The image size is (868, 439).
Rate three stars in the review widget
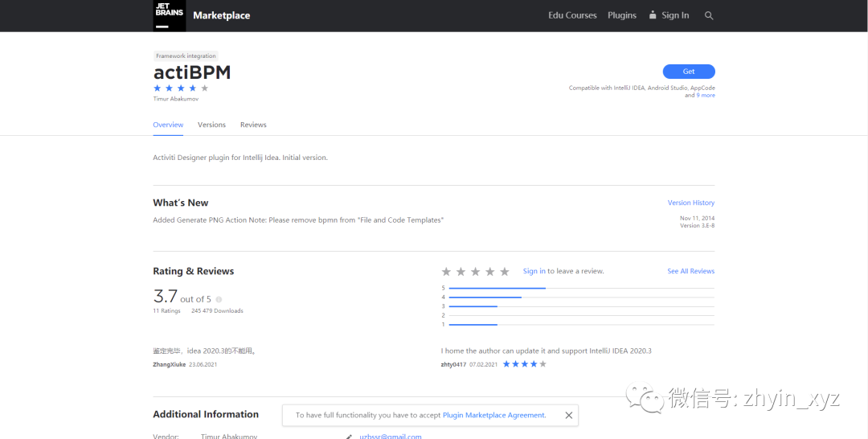tap(476, 271)
